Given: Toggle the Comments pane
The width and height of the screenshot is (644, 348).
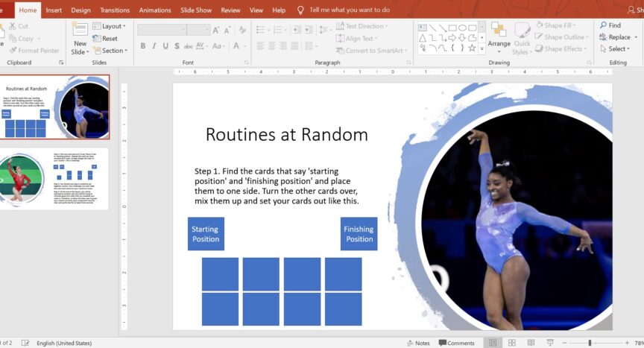Looking at the screenshot, I should pos(456,343).
